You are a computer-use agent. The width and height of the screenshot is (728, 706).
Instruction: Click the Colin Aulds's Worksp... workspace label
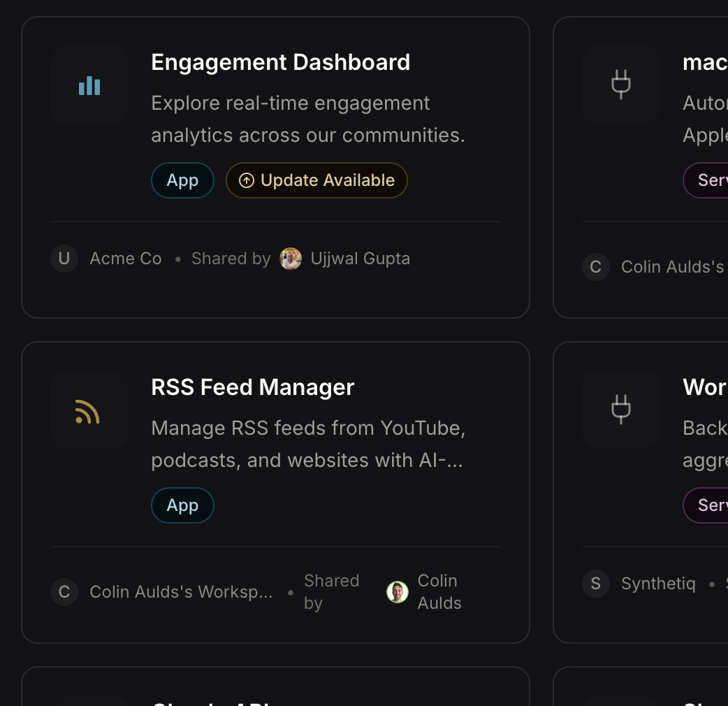[181, 592]
